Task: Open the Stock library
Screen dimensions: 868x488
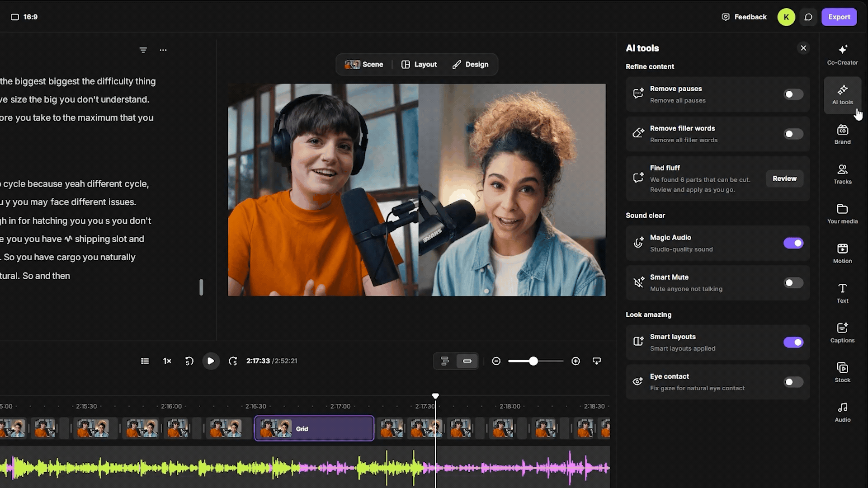Action: click(x=842, y=373)
